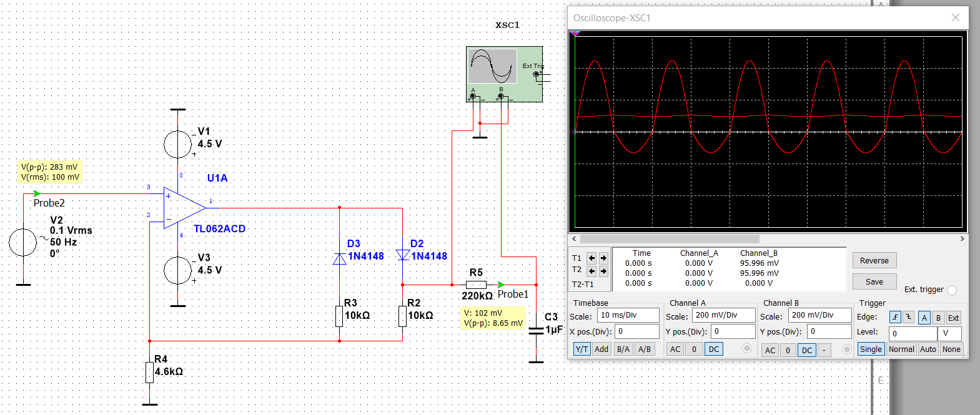
Task: Click Channel B Scale 200 mV/Div field
Action: (x=819, y=315)
